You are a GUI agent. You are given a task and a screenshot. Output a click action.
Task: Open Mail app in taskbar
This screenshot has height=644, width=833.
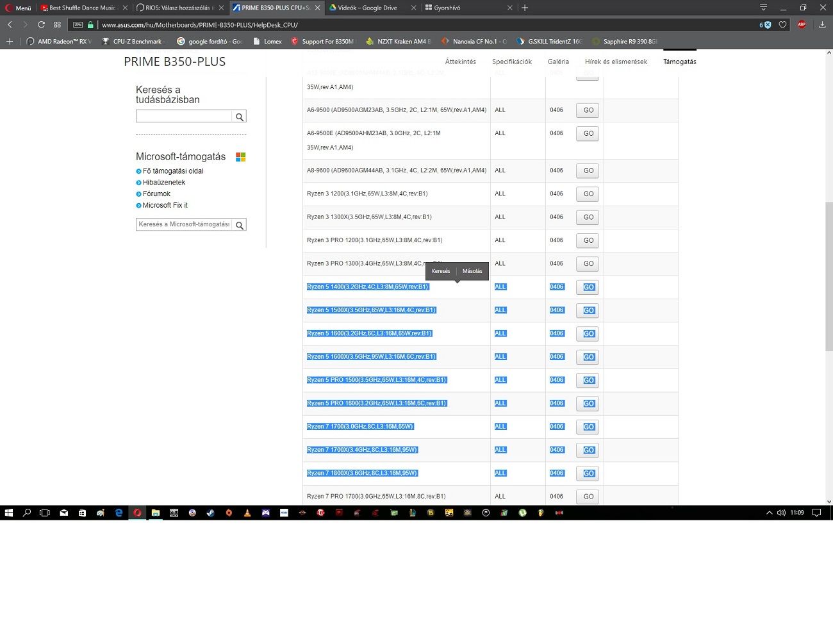(63, 513)
